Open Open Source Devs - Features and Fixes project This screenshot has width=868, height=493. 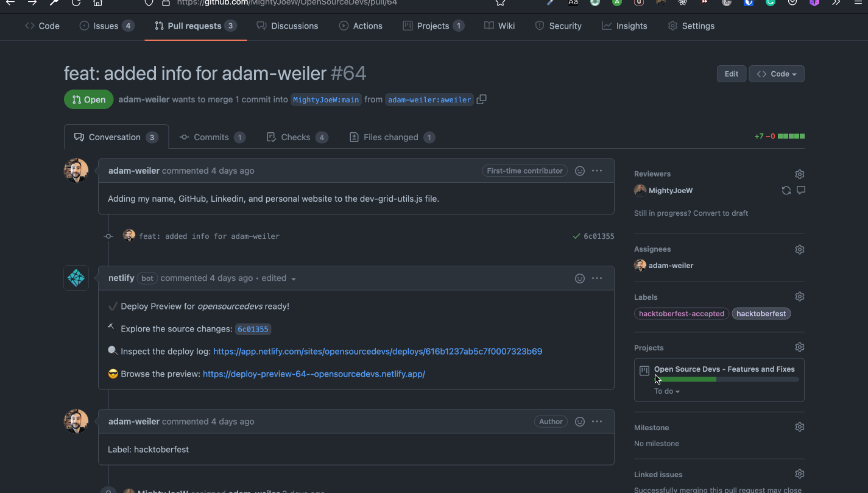724,369
